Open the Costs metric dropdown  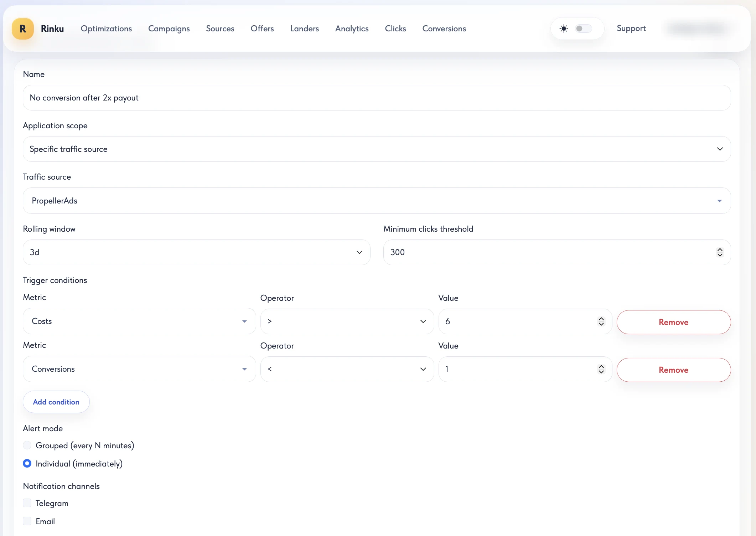coord(139,321)
